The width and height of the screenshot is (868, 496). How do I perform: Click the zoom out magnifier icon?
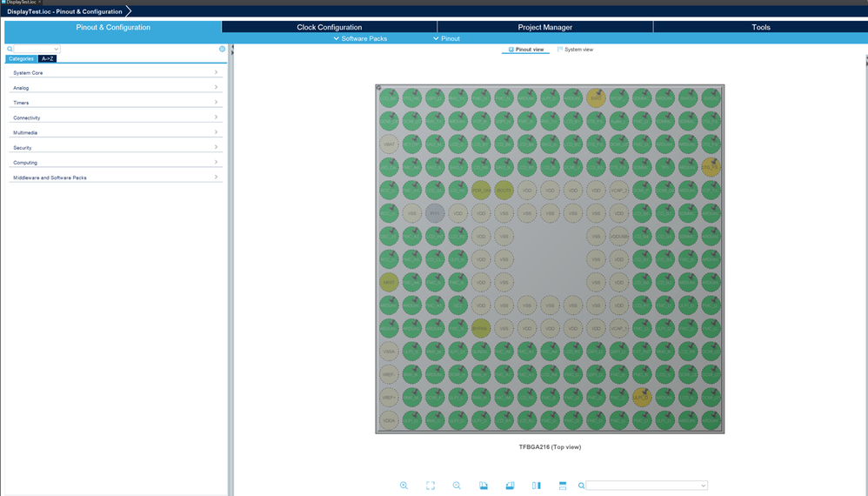point(457,486)
